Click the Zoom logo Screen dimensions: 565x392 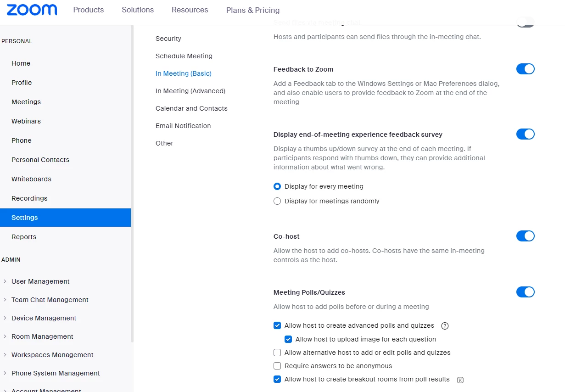pos(32,10)
